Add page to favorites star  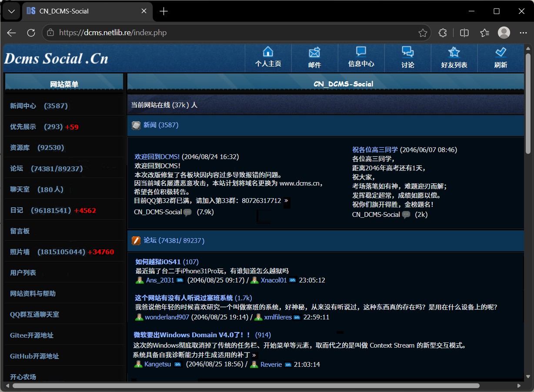[x=422, y=33]
